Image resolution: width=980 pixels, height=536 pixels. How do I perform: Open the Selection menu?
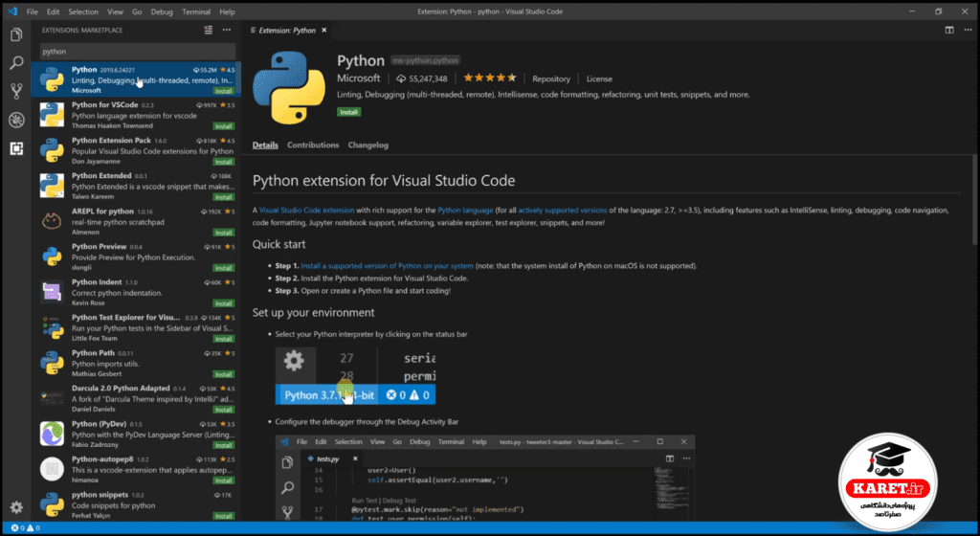[83, 11]
